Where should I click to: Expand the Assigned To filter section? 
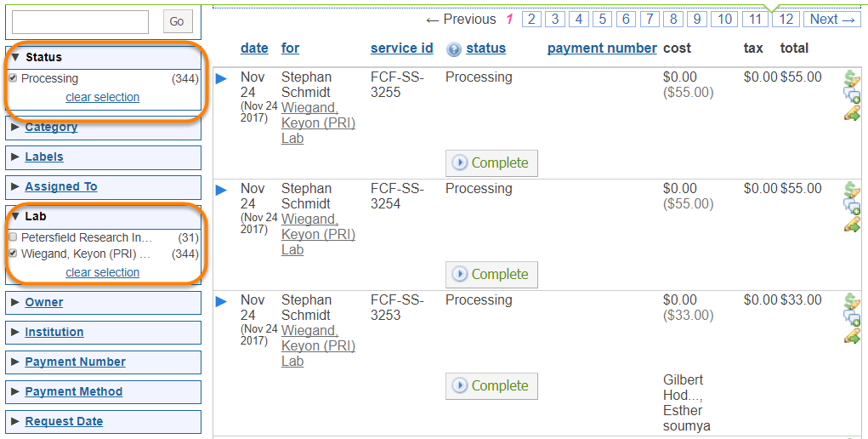pyautogui.click(x=60, y=187)
